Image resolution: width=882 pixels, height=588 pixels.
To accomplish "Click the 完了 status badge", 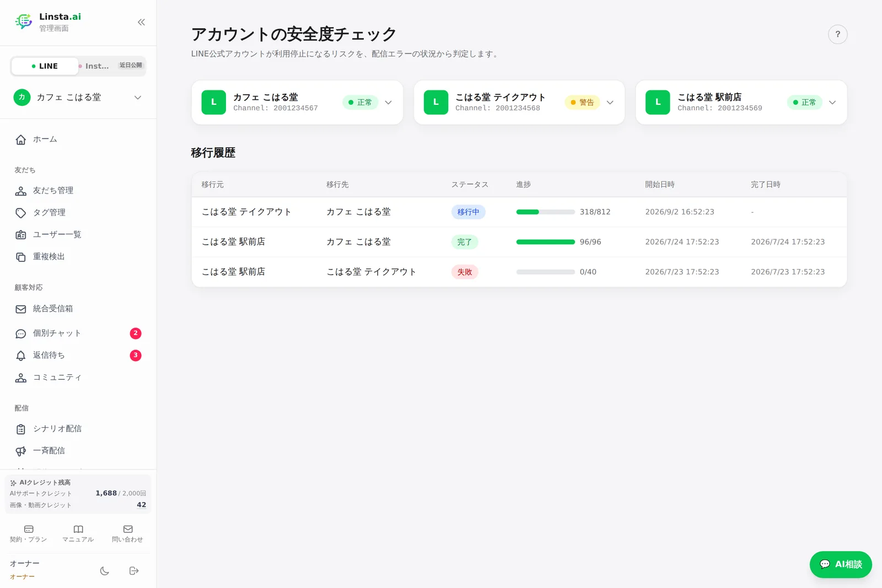I will point(465,242).
